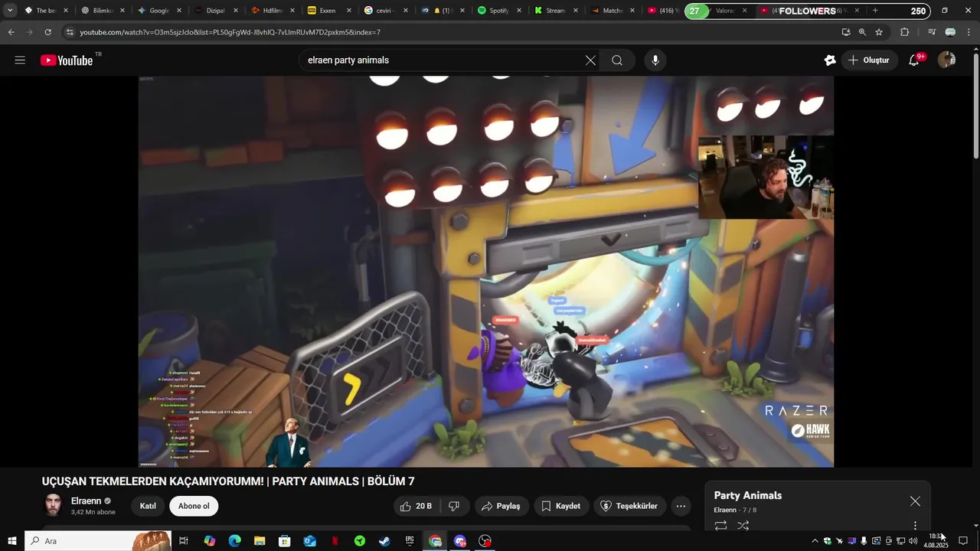Open Task View on the taskbar
This screenshot has width=980, height=551.
click(184, 541)
